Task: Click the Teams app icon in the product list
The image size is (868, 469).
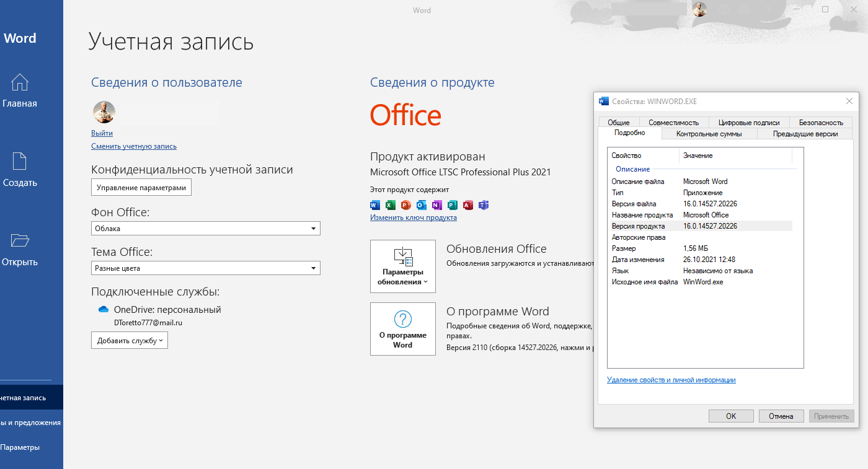Action: pos(484,205)
